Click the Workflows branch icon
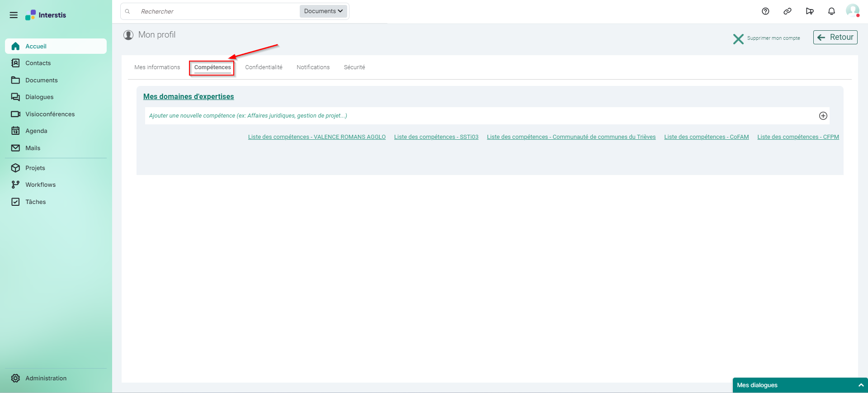This screenshot has height=393, width=868. coord(15,185)
